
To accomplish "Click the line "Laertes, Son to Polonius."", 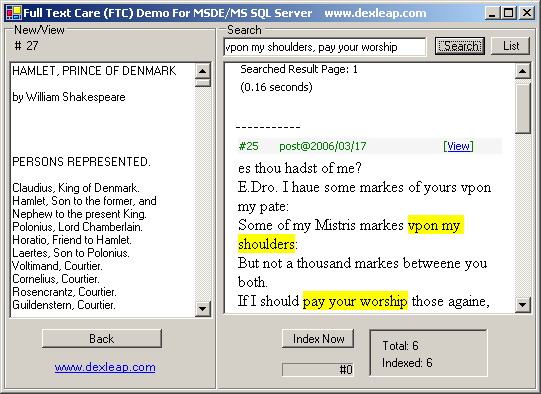I will click(x=71, y=253).
